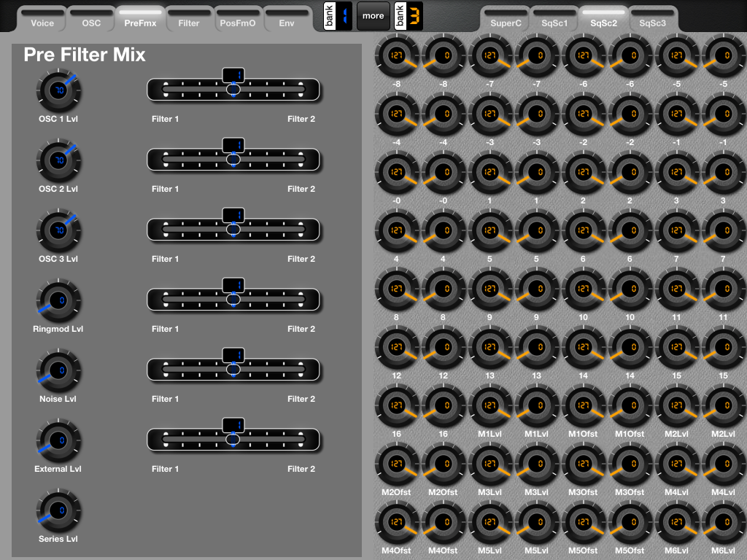Click the -8 knob showing 0
The image size is (747, 560).
pos(443,55)
